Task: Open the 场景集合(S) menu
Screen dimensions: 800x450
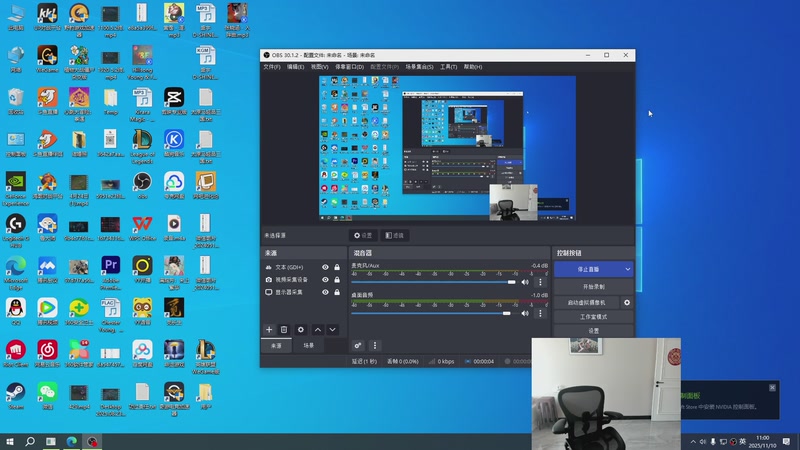Action: coord(419,67)
